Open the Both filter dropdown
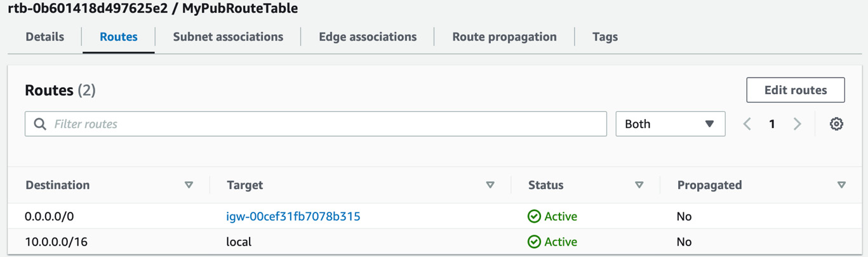 (671, 124)
